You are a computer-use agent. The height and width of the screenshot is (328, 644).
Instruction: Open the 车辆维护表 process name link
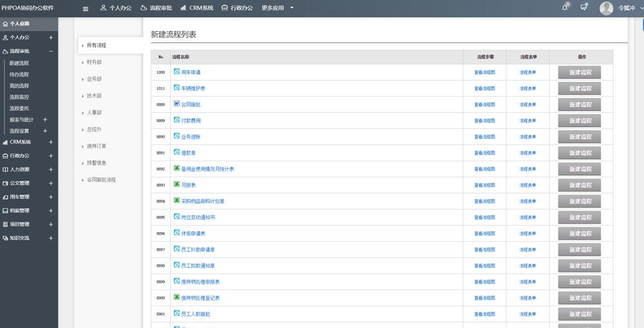pyautogui.click(x=193, y=88)
